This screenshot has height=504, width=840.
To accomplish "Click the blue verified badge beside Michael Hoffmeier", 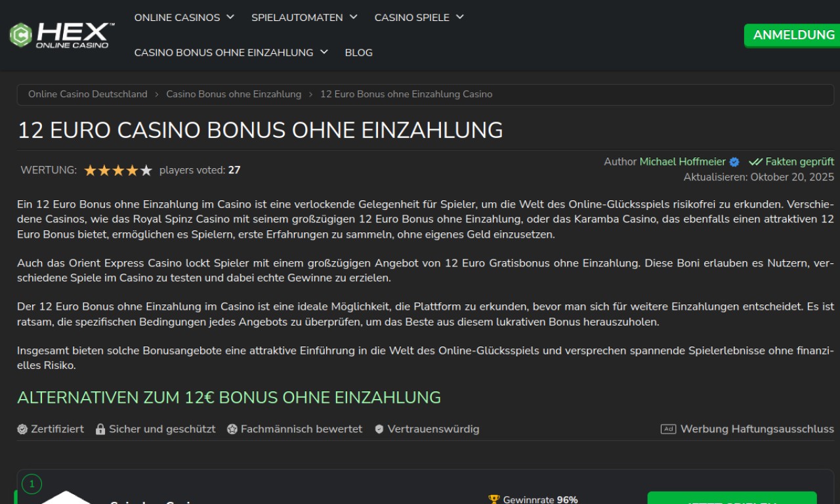I will [x=734, y=162].
